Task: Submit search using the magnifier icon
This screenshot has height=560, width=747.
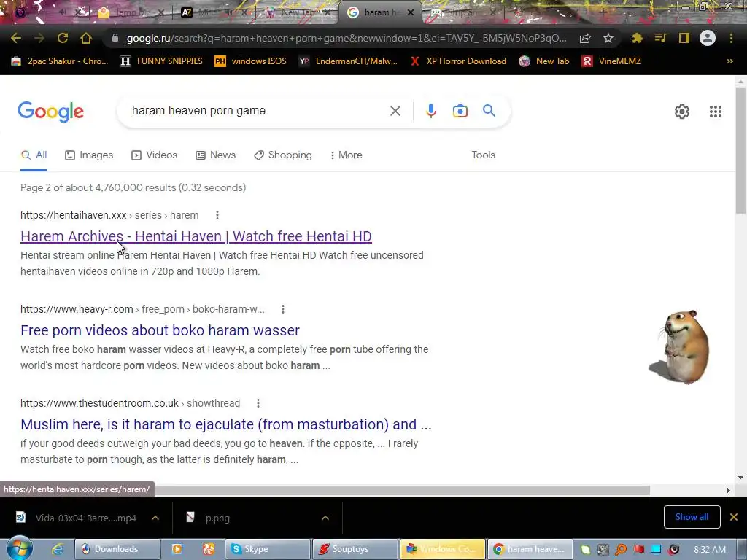Action: 489,111
